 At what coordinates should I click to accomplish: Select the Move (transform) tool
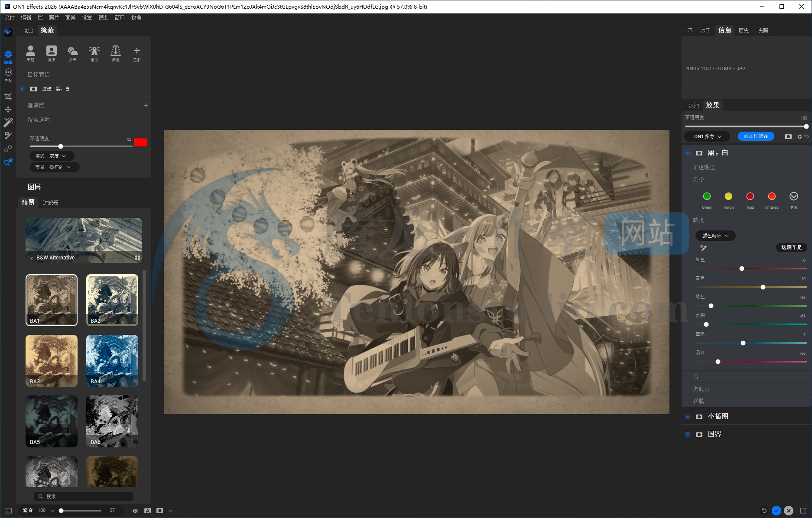pos(8,110)
